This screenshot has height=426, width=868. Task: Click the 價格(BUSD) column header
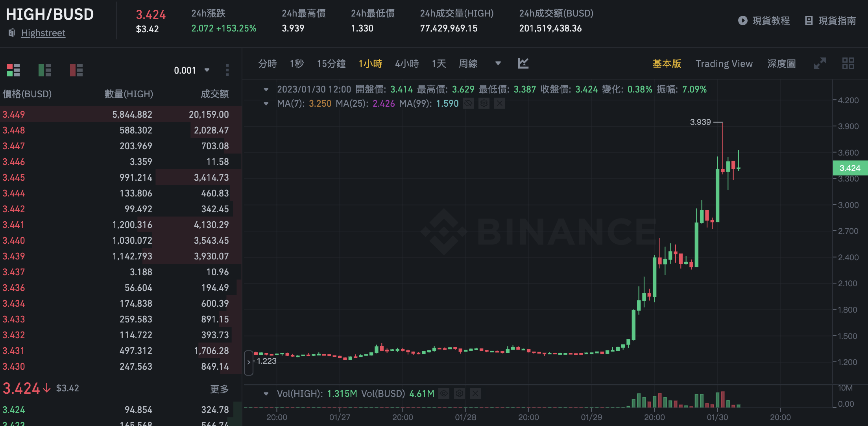coord(27,94)
